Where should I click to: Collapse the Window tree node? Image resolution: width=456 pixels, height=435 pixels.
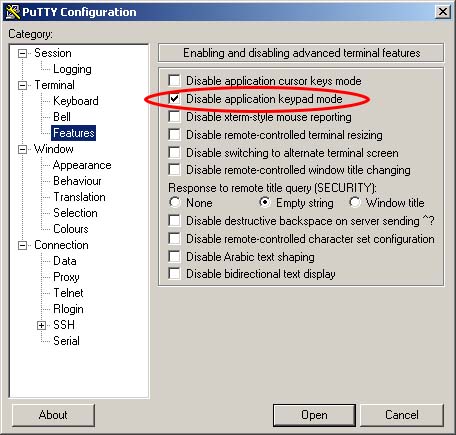click(x=22, y=149)
